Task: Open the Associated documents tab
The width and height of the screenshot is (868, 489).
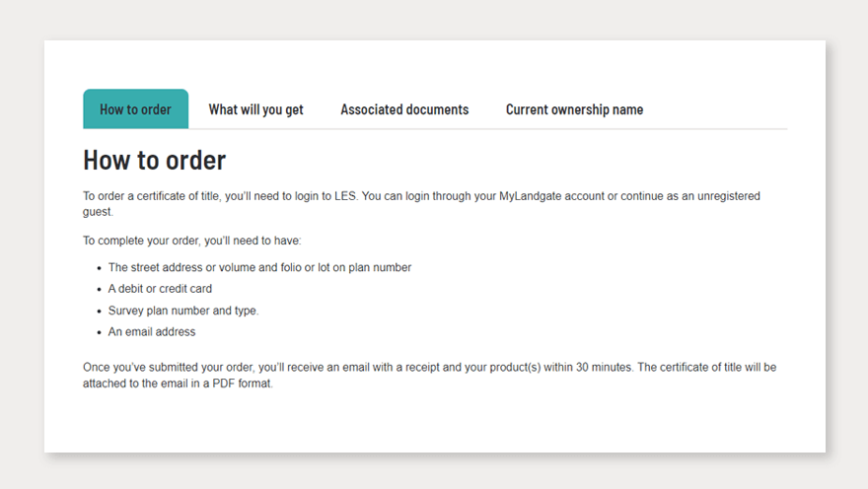Action: tap(404, 109)
